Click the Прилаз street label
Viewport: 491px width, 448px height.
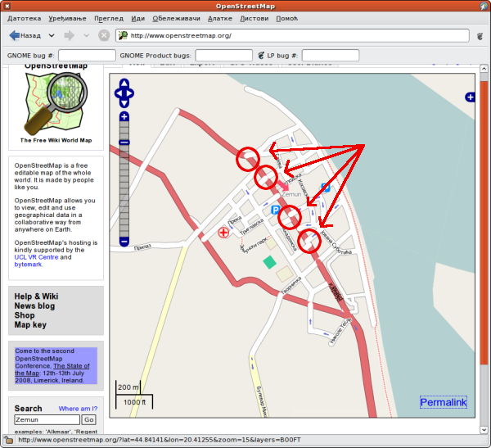click(x=142, y=247)
